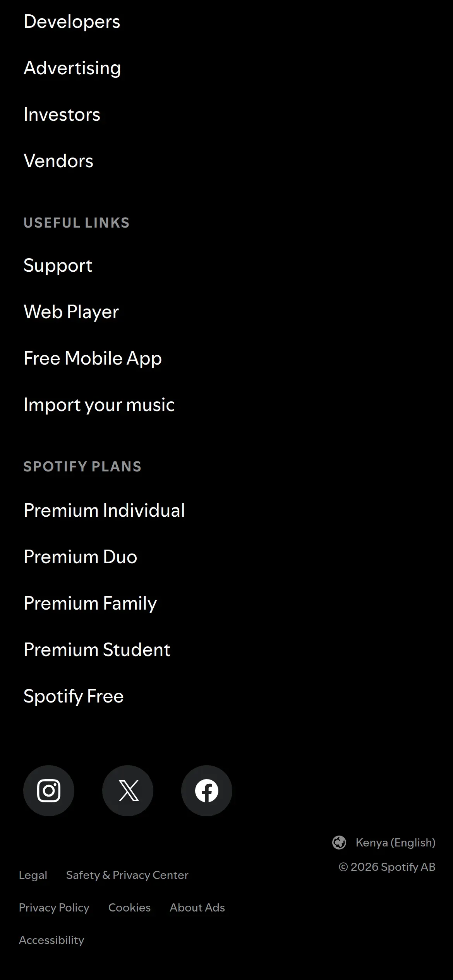This screenshot has height=980, width=453.
Task: Change region via Kenya (English) link
Action: pos(395,843)
